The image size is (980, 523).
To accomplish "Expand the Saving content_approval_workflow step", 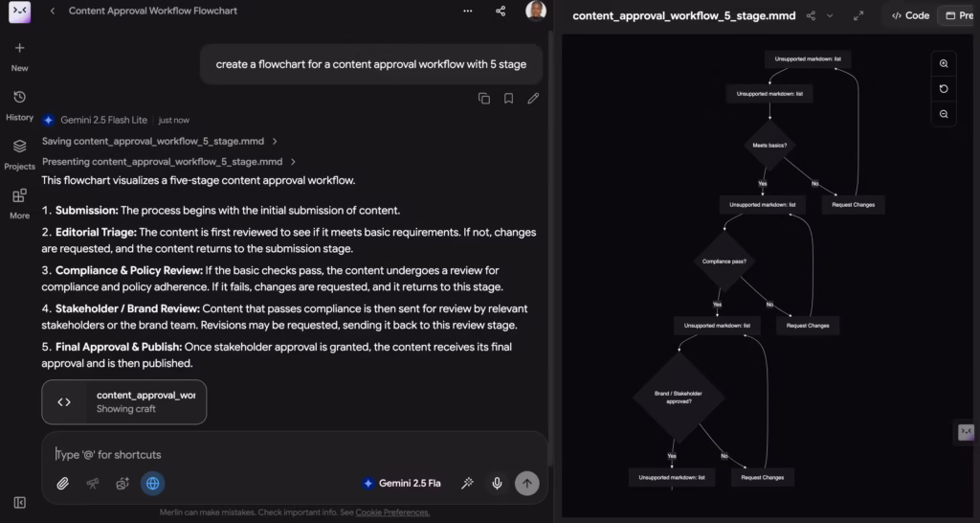I will pyautogui.click(x=160, y=142).
